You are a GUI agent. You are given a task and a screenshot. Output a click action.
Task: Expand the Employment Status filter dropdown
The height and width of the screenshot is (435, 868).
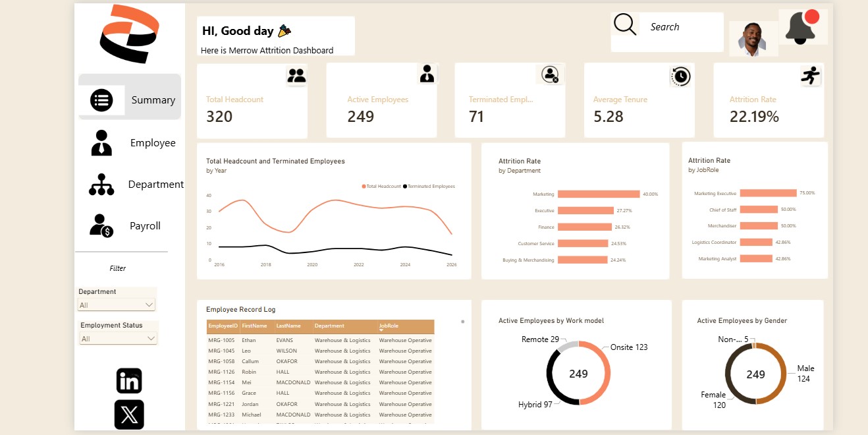119,339
